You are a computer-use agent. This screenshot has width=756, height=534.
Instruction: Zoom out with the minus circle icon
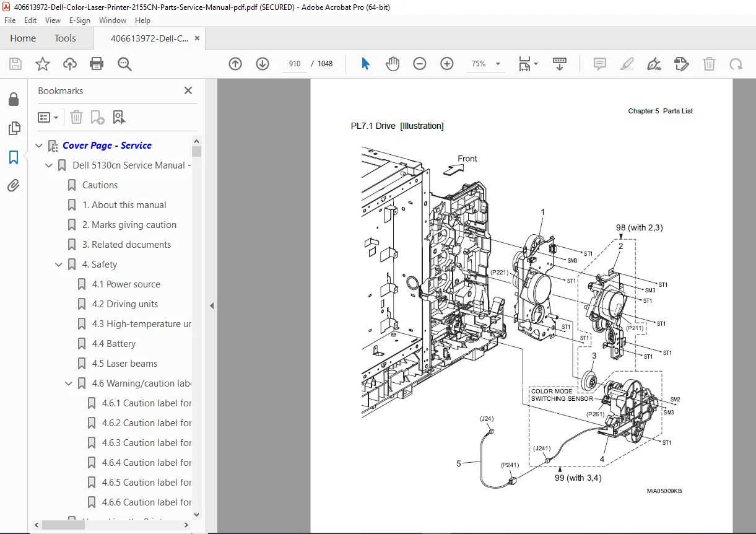(x=420, y=64)
